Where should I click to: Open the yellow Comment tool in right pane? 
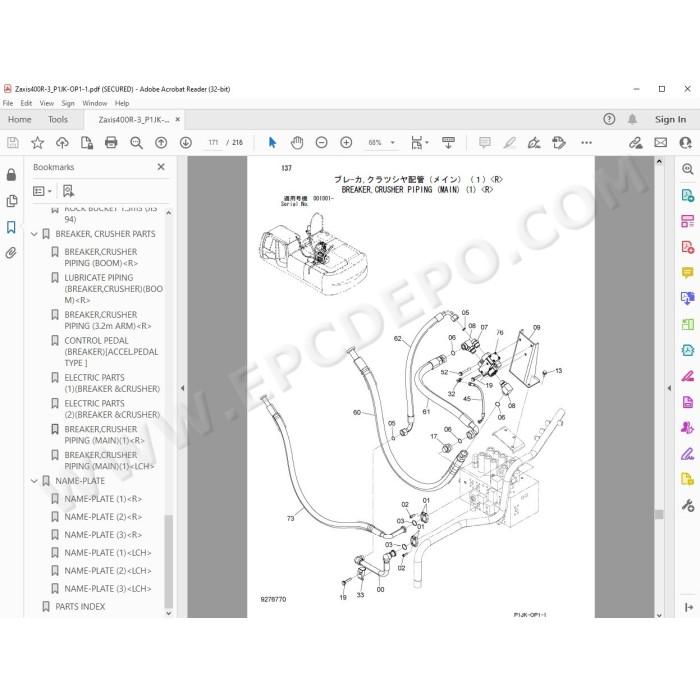(688, 272)
